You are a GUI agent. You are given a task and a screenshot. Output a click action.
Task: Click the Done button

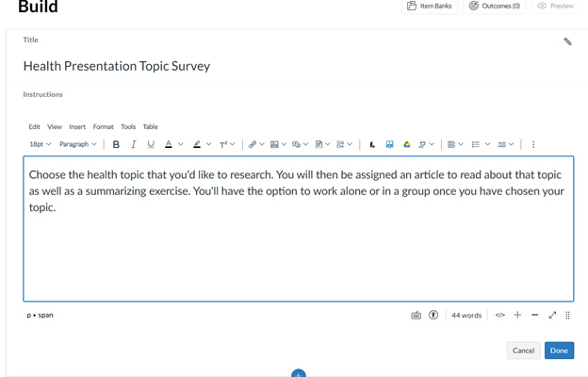pyautogui.click(x=559, y=350)
